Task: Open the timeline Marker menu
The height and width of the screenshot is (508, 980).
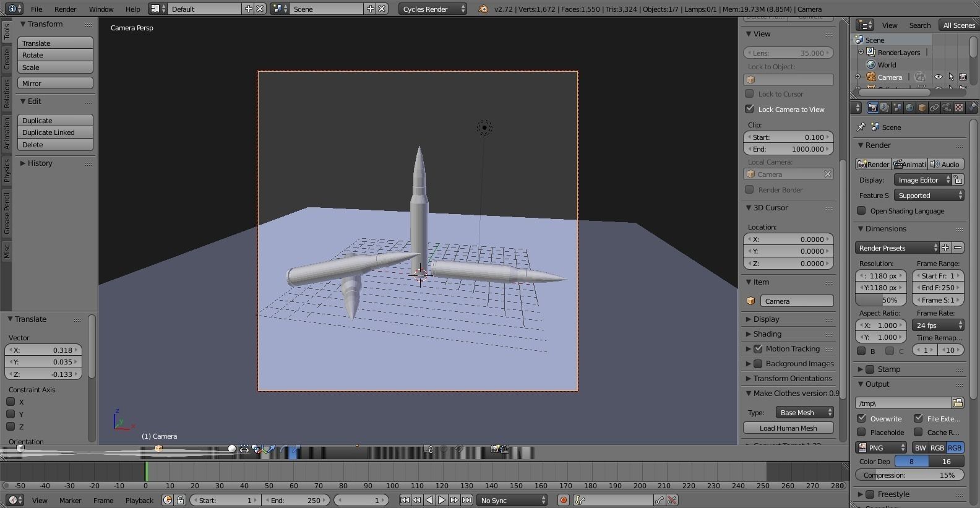Action: coord(70,500)
